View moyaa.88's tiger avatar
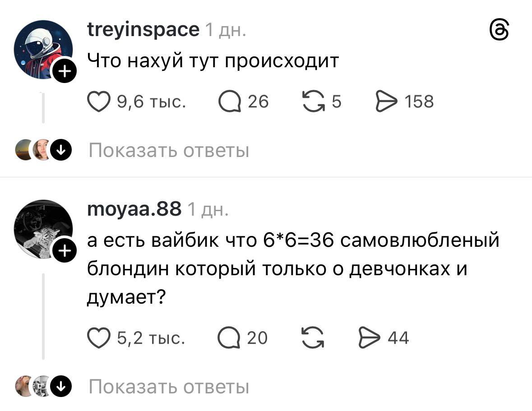Viewport: 532px width, 411px height. [42, 227]
